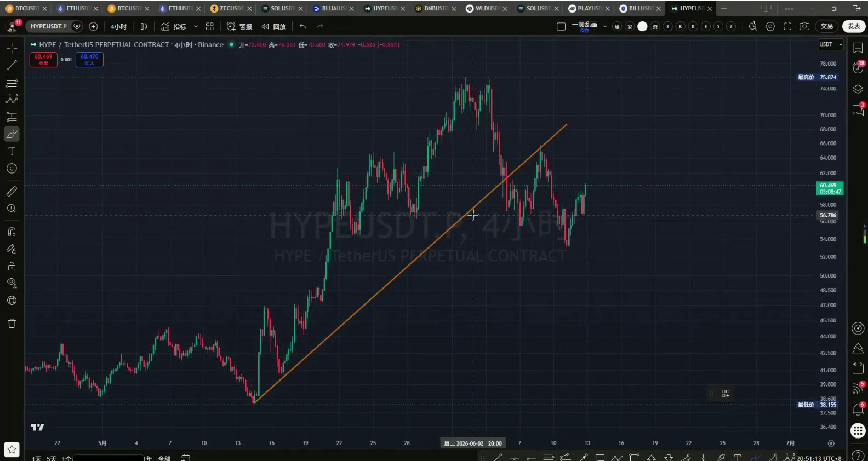Open the alerts clock panel
The height and width of the screenshot is (461, 868).
tap(858, 67)
